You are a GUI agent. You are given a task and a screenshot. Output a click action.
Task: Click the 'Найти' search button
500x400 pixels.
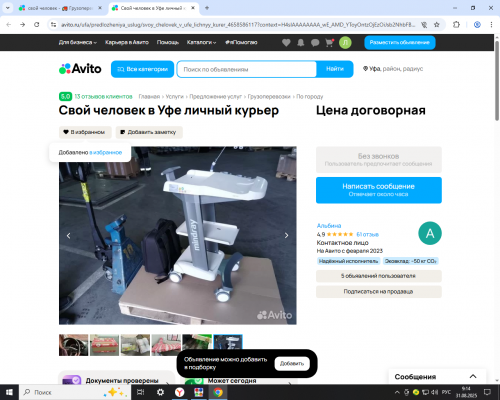[335, 69]
